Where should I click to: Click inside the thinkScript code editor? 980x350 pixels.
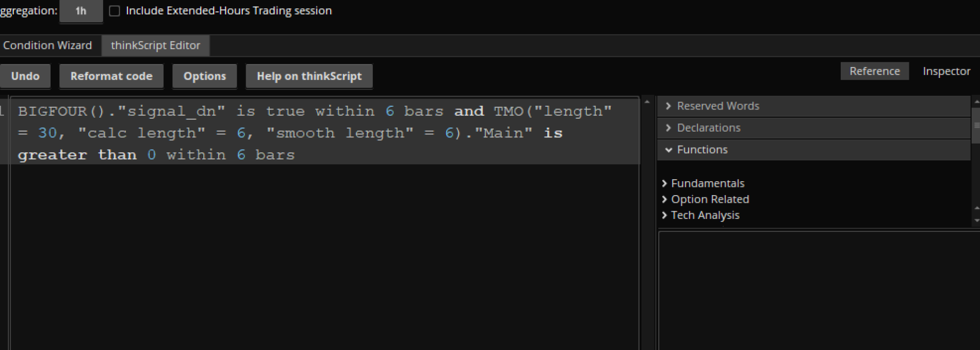click(324, 248)
